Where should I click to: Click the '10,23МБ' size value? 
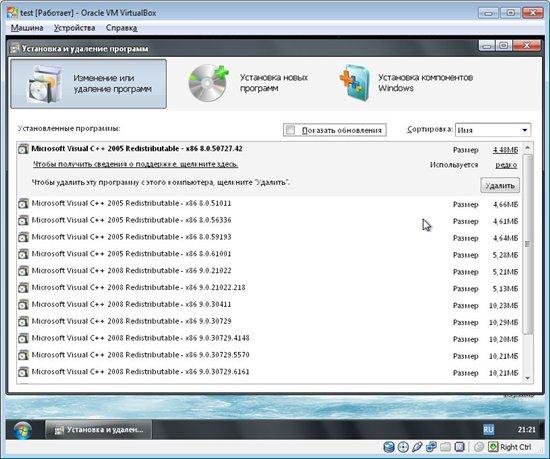pos(503,305)
